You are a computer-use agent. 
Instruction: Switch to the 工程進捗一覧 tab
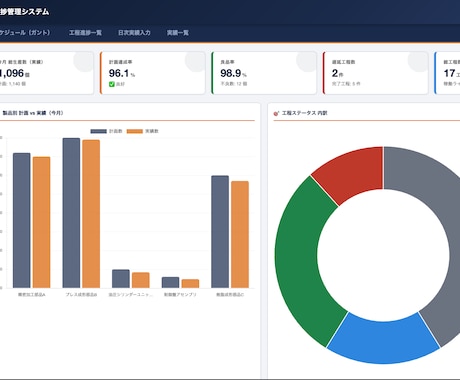click(x=85, y=33)
